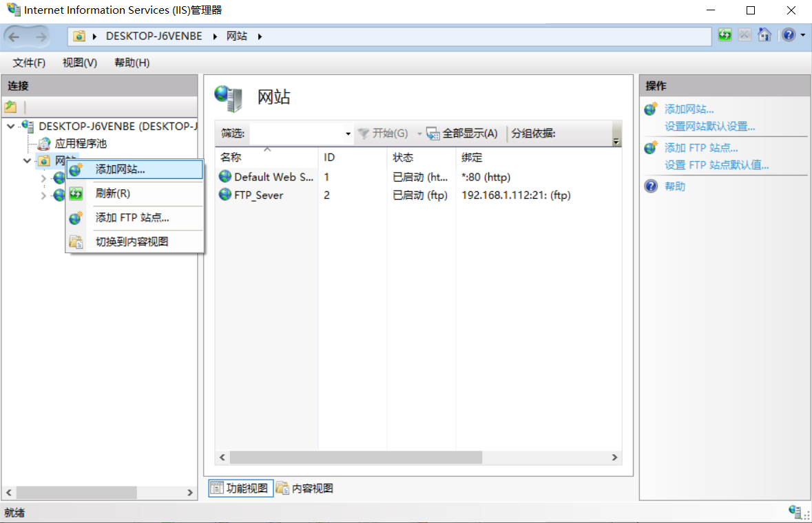This screenshot has height=523, width=812.
Task: Click horizontal scrollbar thumb of 连接 panel
Action: (x=76, y=493)
